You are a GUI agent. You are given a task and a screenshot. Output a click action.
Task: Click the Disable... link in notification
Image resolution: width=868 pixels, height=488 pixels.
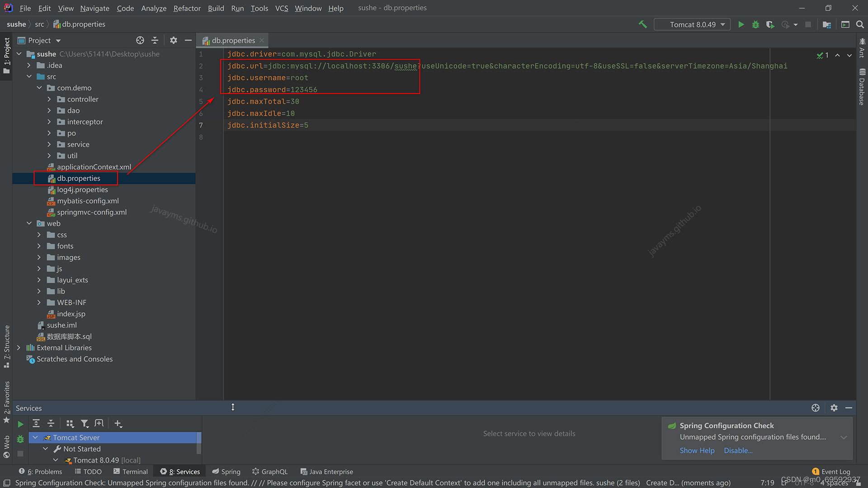pos(738,450)
